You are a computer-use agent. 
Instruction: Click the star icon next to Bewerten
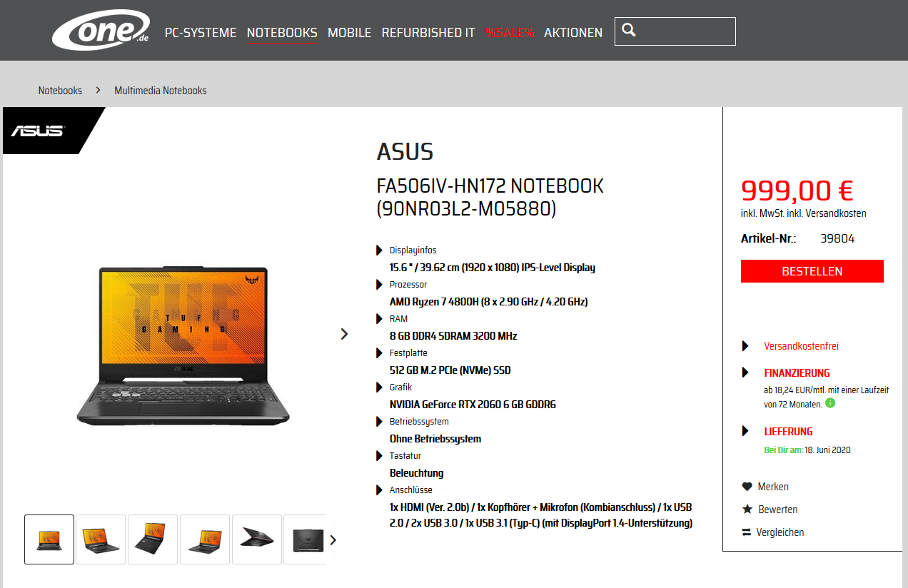(747, 510)
